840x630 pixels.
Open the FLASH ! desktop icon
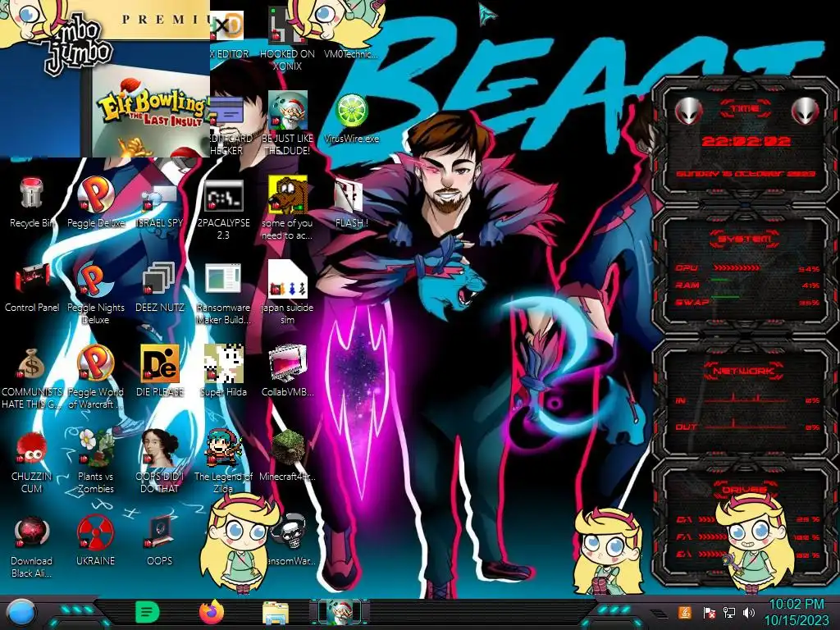click(x=350, y=195)
